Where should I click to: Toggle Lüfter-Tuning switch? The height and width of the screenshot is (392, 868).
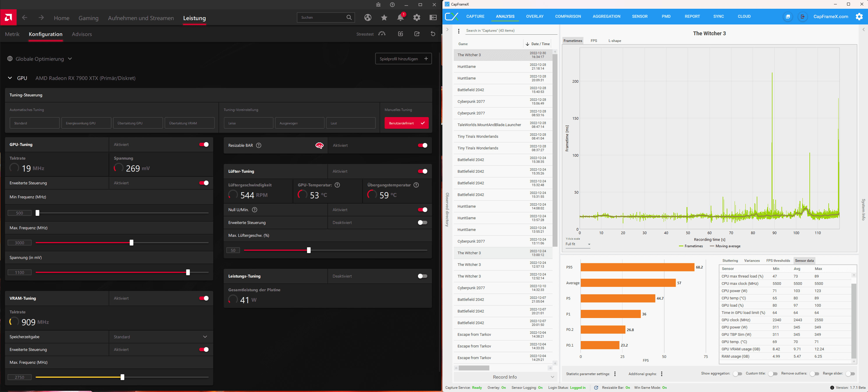coord(423,172)
